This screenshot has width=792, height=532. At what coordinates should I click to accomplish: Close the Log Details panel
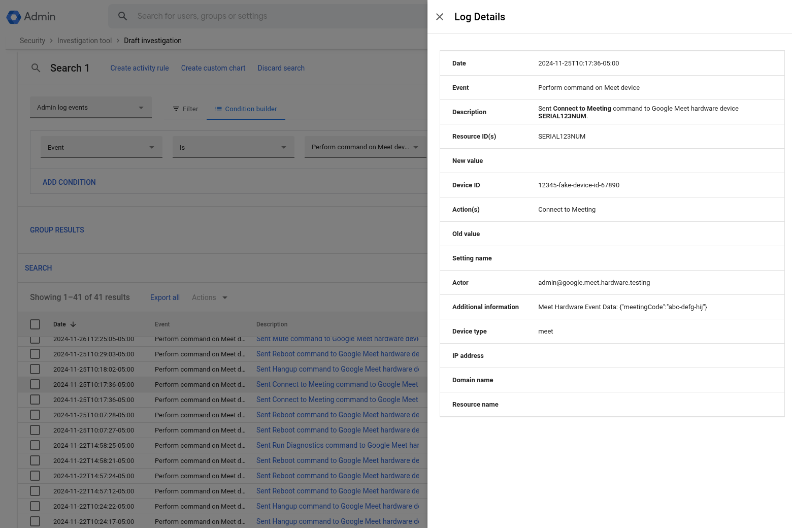pos(440,17)
